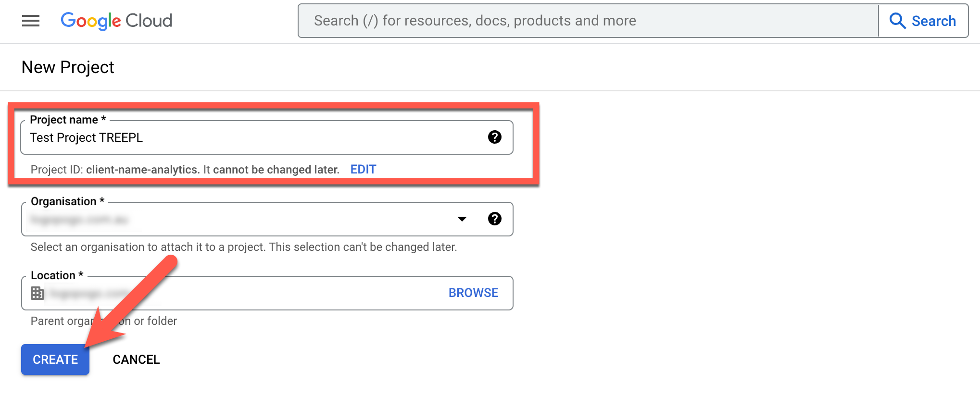The height and width of the screenshot is (420, 980).
Task: Expand the Organisation dropdown arrow
Action: (462, 219)
